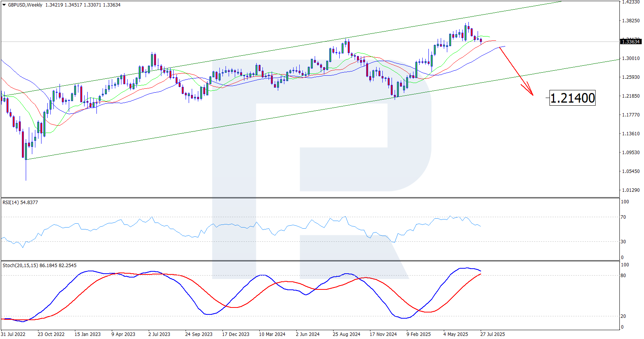
Task: Select the 27 Jul 2025 date label
Action: coord(493,334)
